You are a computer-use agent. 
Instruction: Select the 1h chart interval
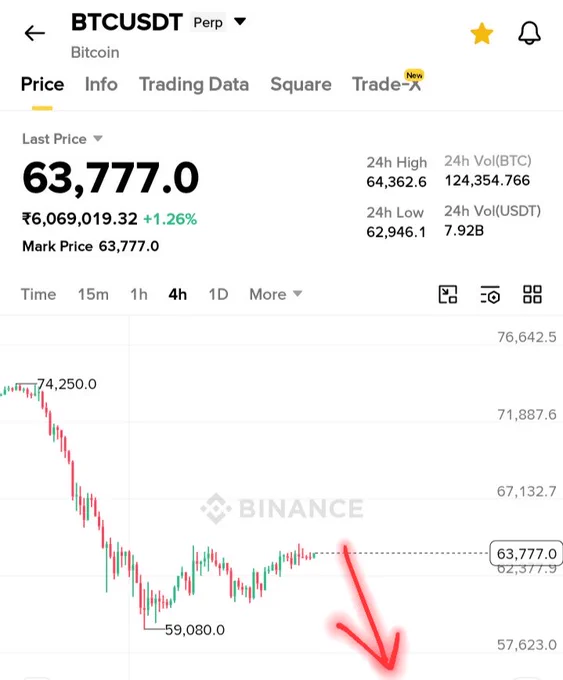[139, 294]
